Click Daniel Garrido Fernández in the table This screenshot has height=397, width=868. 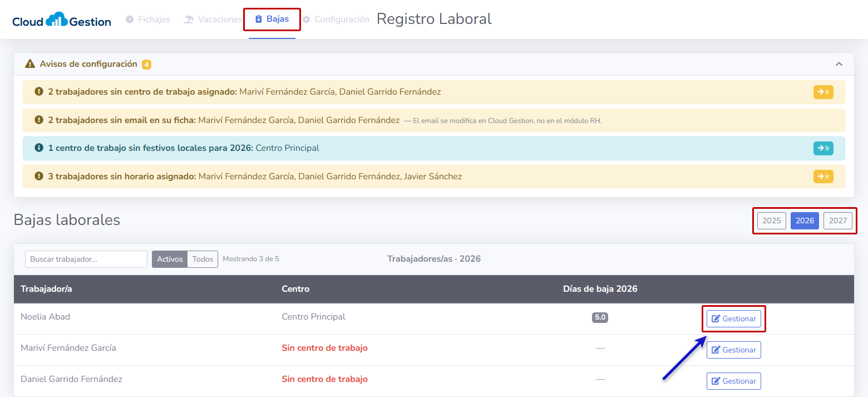tap(71, 379)
